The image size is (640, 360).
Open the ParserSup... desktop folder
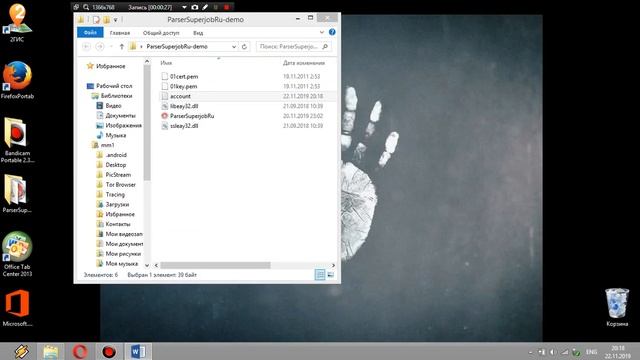pyautogui.click(x=17, y=194)
